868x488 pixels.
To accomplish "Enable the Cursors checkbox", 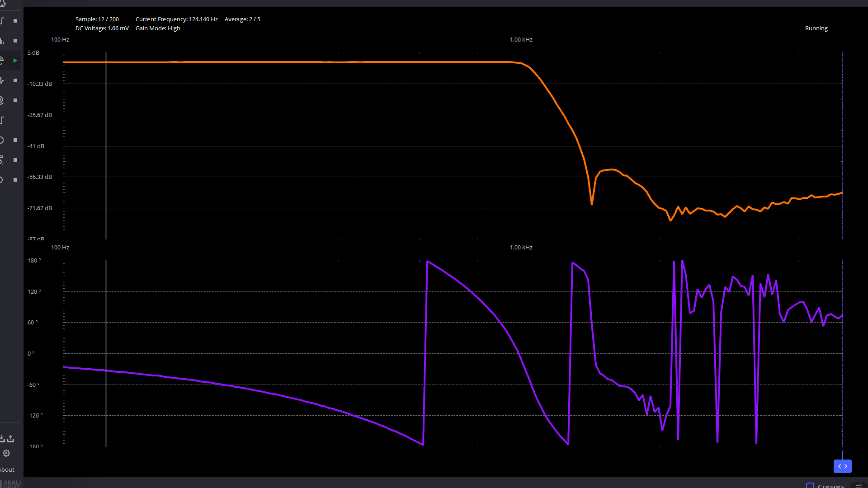I will coord(810,486).
